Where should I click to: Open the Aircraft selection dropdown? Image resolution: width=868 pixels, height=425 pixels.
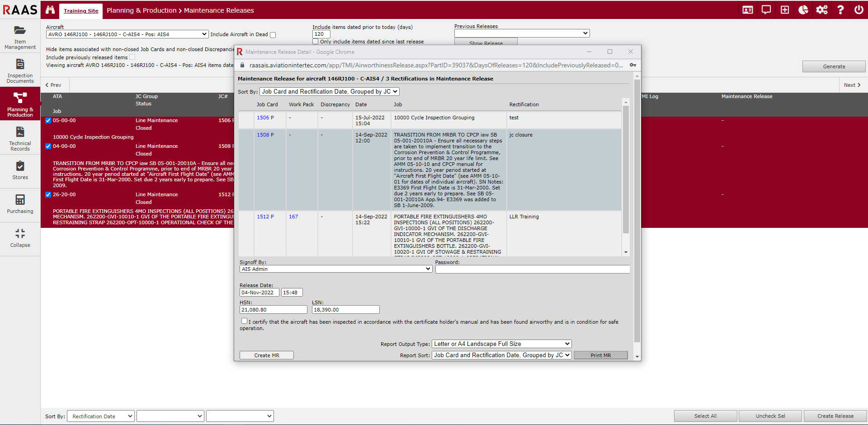click(127, 34)
